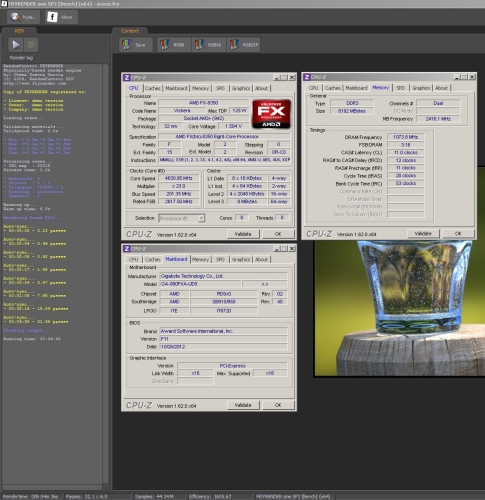Select Caches tab in the Mainboard CPU-Z window
Image resolution: width=485 pixels, height=500 pixels.
pyautogui.click(x=153, y=259)
